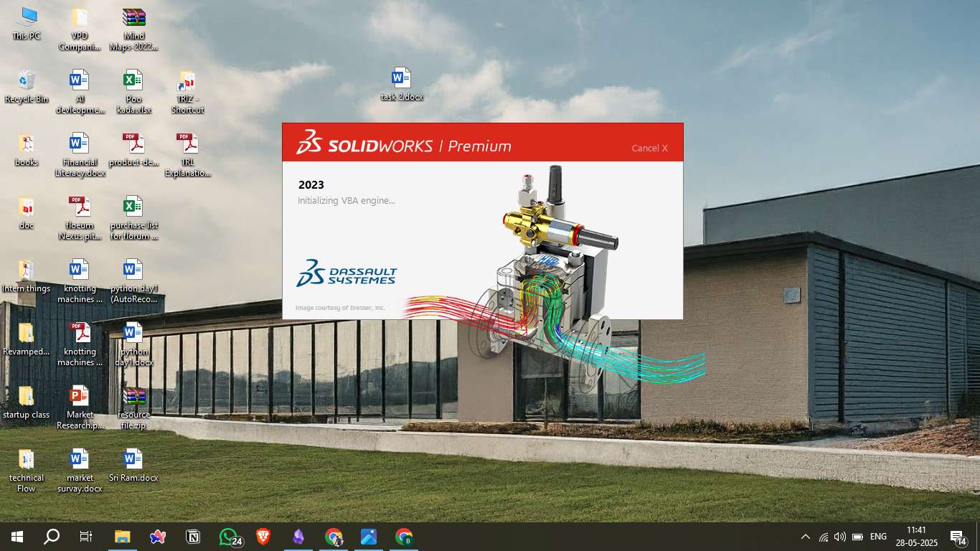Open the notification center with 14 alerts
Viewport: 980px width, 551px height.
958,537
